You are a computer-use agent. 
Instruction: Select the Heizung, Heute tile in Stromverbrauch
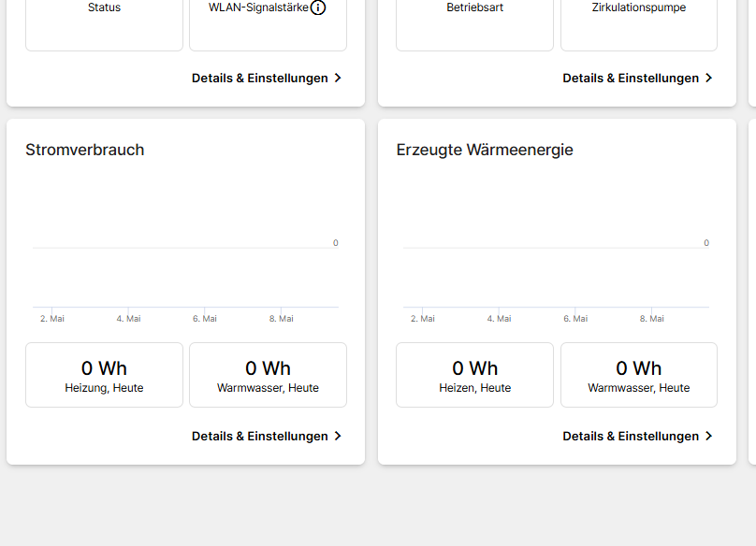click(x=104, y=375)
